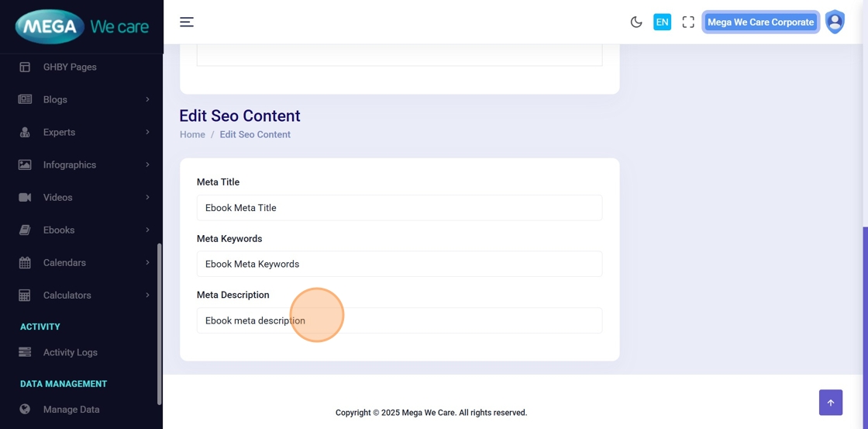
Task: Toggle dark mode moon icon
Action: (x=636, y=22)
